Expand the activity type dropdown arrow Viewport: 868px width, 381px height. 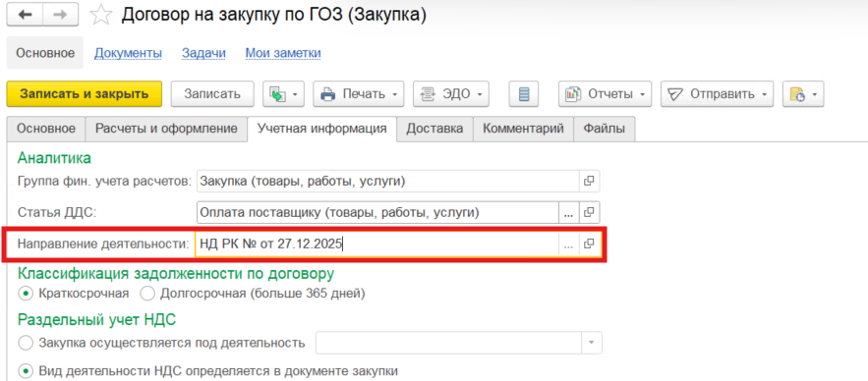tap(591, 343)
